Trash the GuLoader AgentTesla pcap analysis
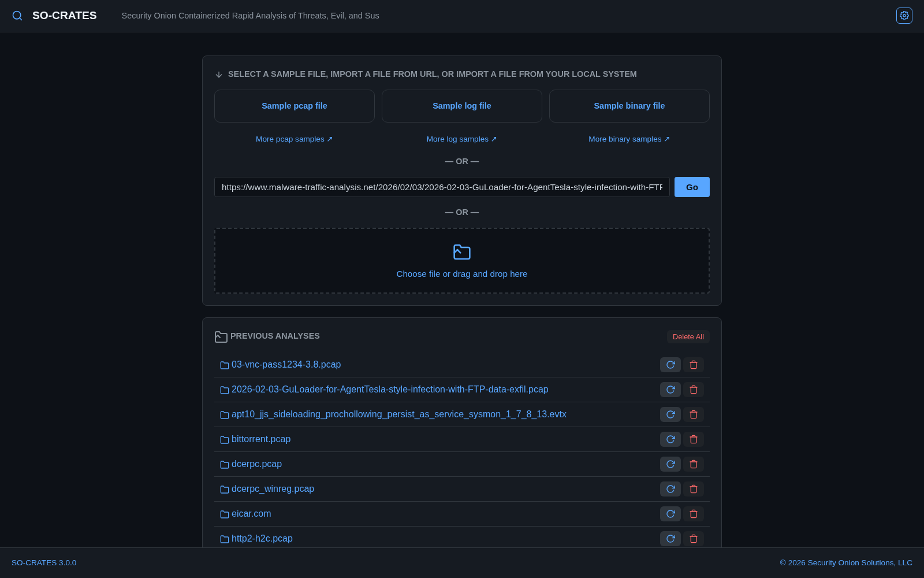 (x=694, y=390)
